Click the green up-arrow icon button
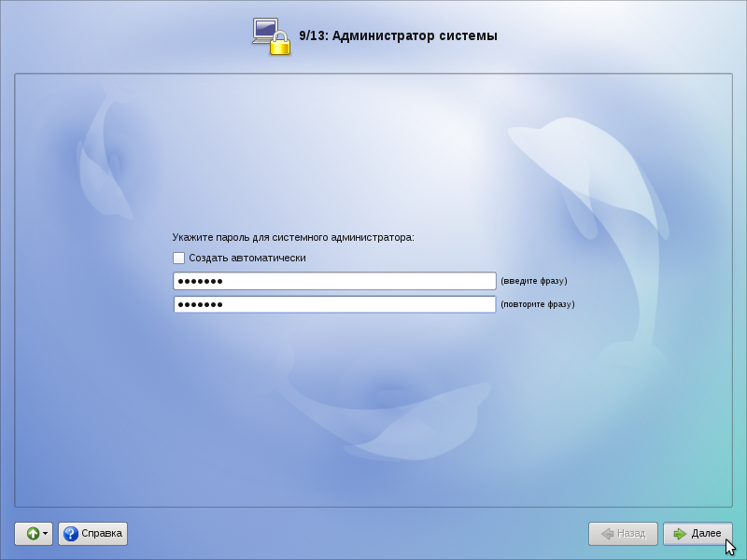Image resolution: width=747 pixels, height=560 pixels. point(31,534)
